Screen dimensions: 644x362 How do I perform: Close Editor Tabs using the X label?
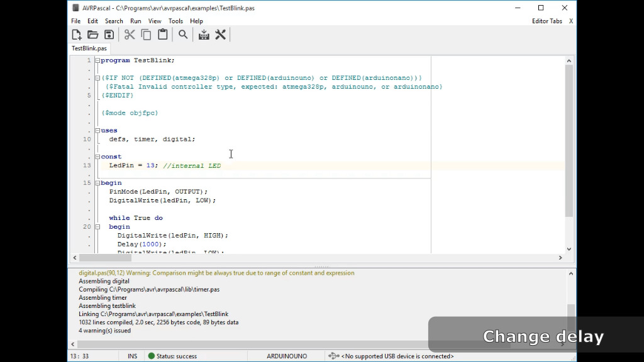click(x=570, y=21)
